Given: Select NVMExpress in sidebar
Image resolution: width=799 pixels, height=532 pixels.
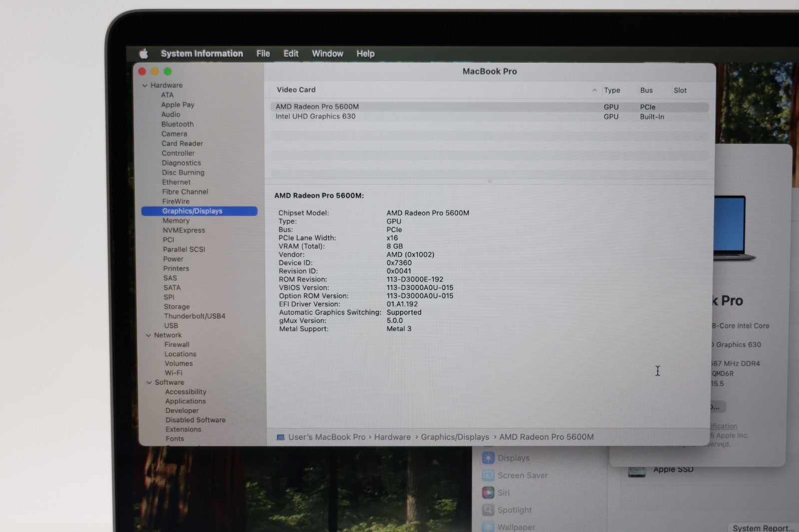Looking at the screenshot, I should pyautogui.click(x=184, y=230).
